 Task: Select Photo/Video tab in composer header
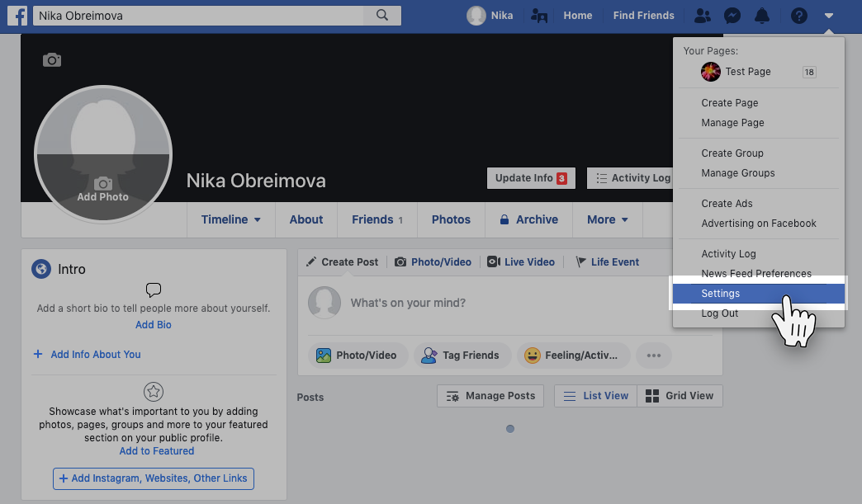[433, 261]
